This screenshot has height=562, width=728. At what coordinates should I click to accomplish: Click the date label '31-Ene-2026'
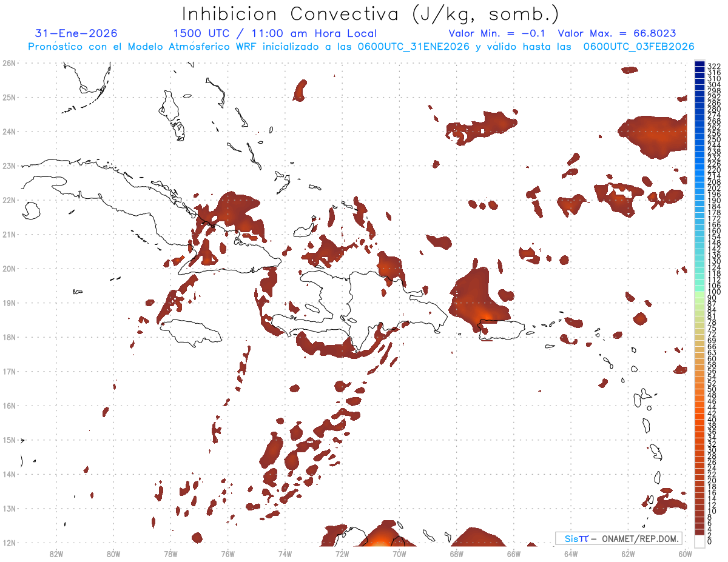[76, 33]
